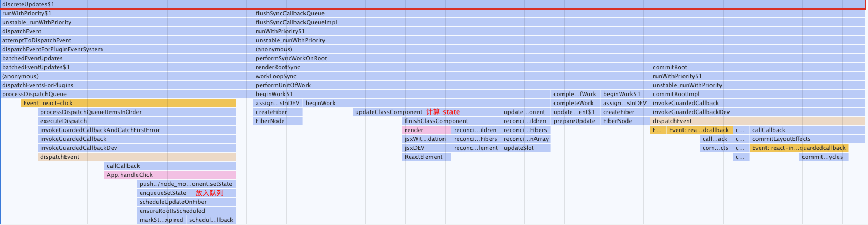The height and width of the screenshot is (225, 868).
Task: Select callCallback bar above App.handleClick
Action: [170, 166]
